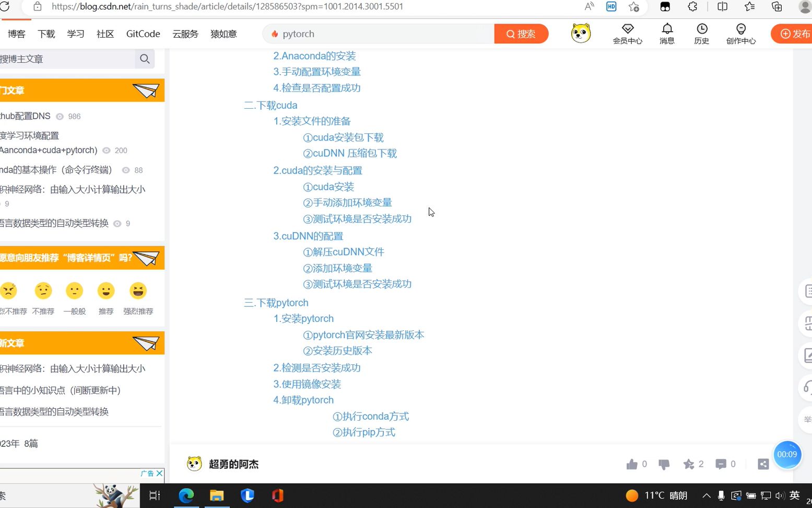
Task: Open Task View from the taskbar
Action: click(x=155, y=495)
